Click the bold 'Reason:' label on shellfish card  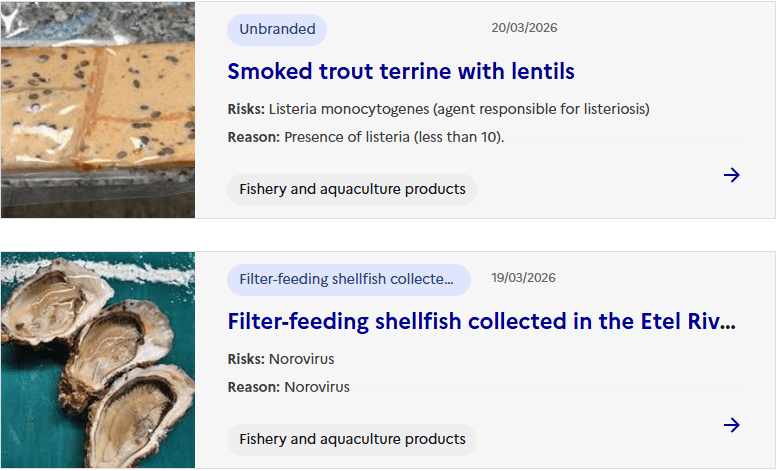pyautogui.click(x=253, y=387)
